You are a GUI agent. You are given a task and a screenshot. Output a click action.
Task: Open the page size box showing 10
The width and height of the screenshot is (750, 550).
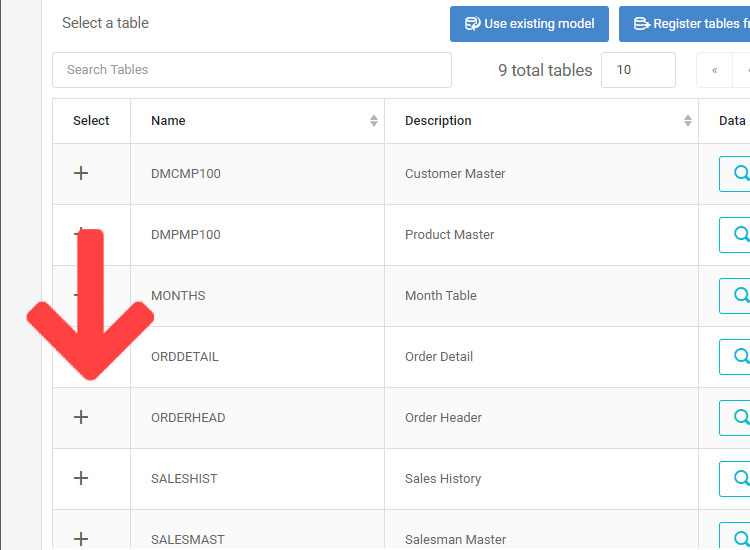[638, 70]
